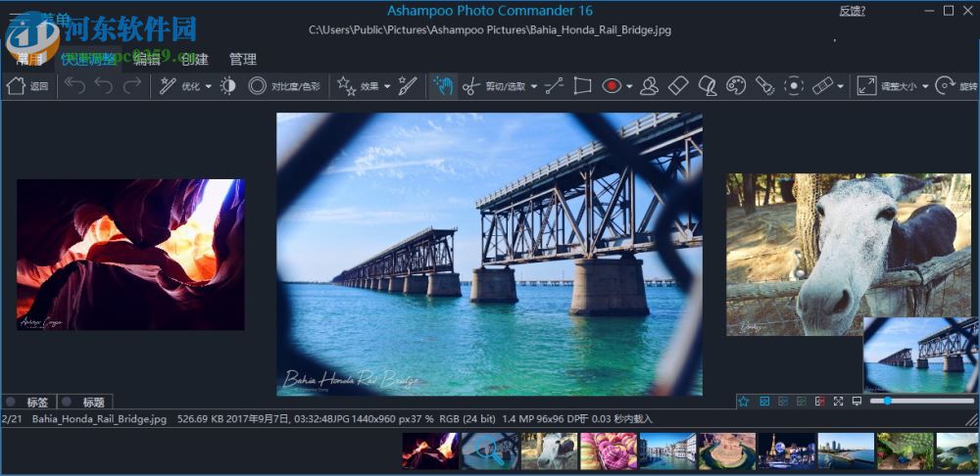Switch to the 快速调整 tab
The image size is (980, 476).
[88, 60]
